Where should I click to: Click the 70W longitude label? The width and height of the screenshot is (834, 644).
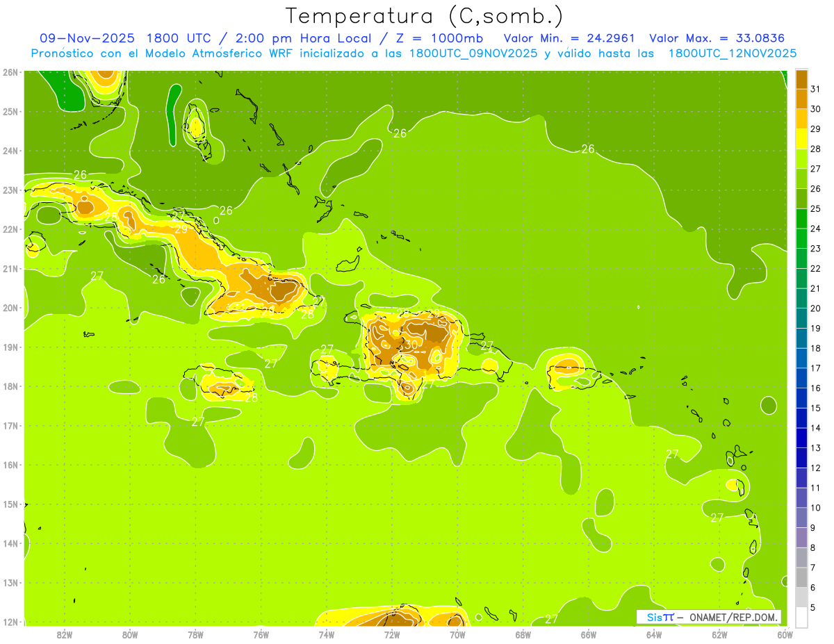coord(457,634)
